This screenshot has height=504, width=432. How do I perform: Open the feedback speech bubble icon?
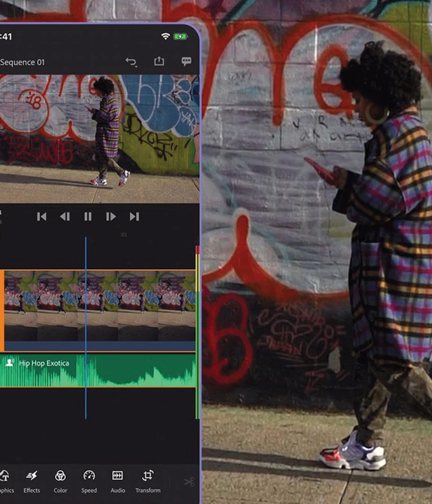click(186, 61)
